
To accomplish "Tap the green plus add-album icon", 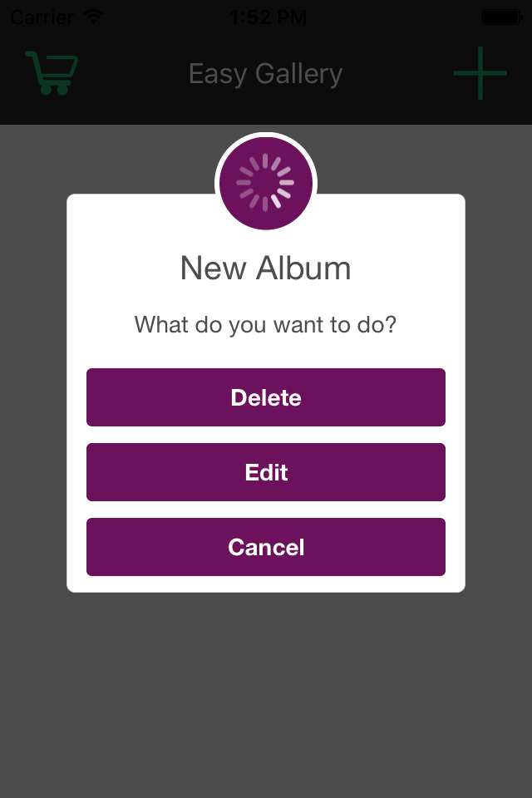I will point(480,73).
